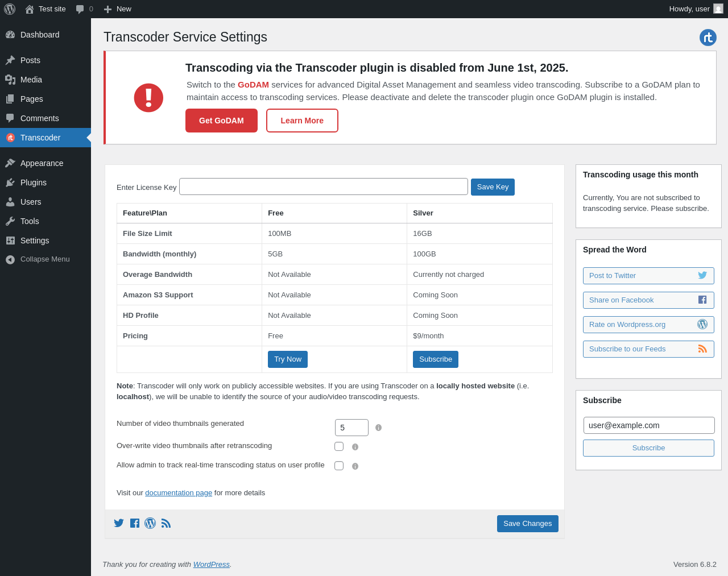Click Post to Twitter button
The width and height of the screenshot is (728, 576).
tap(648, 276)
